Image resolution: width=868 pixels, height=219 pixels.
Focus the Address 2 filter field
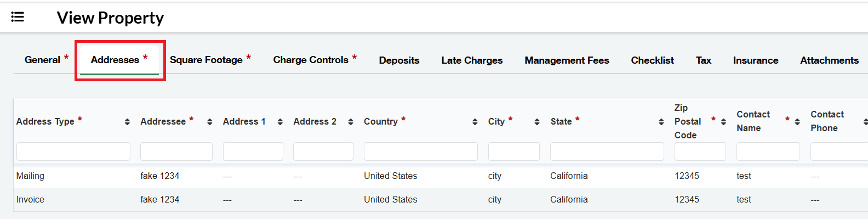(x=323, y=151)
